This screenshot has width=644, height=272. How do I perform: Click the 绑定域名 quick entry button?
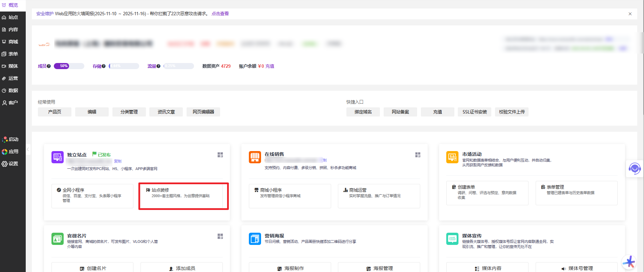pyautogui.click(x=363, y=112)
